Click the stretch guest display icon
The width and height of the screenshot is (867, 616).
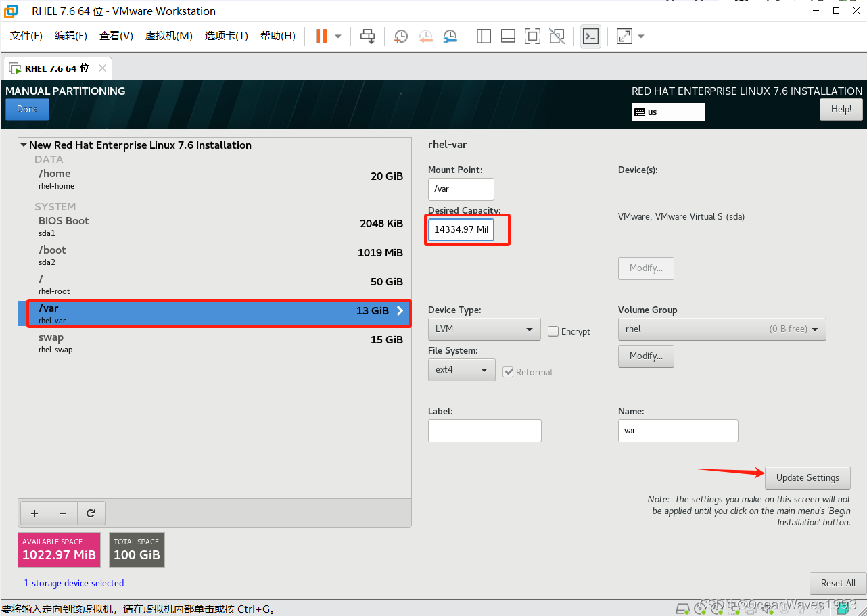point(624,36)
